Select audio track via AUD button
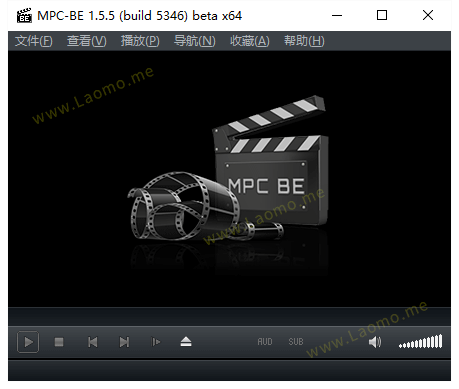This screenshot has height=389, width=459. tap(265, 342)
